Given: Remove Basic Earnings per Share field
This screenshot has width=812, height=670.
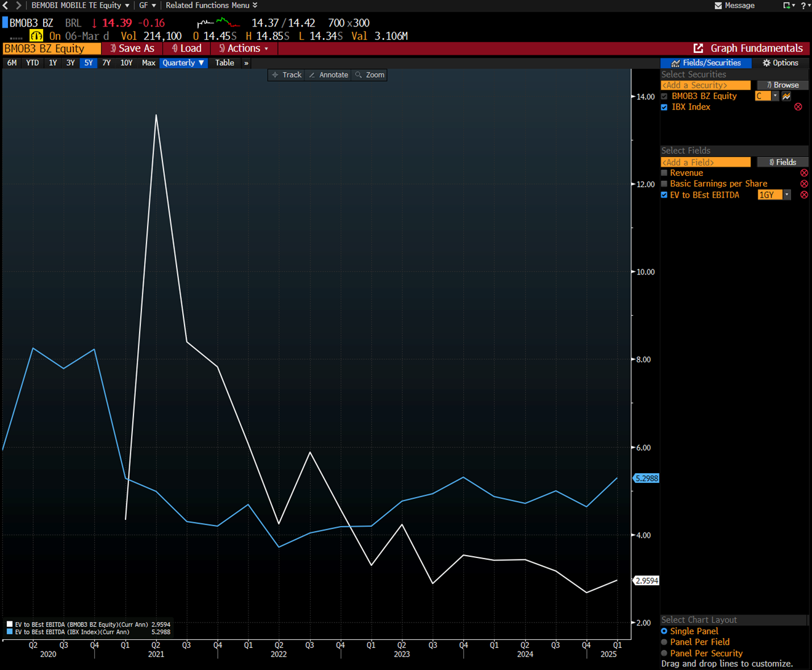Looking at the screenshot, I should pos(804,184).
